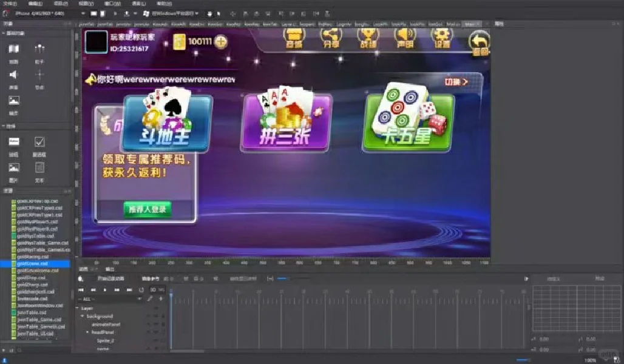Open the 编辑 menu

35,4
